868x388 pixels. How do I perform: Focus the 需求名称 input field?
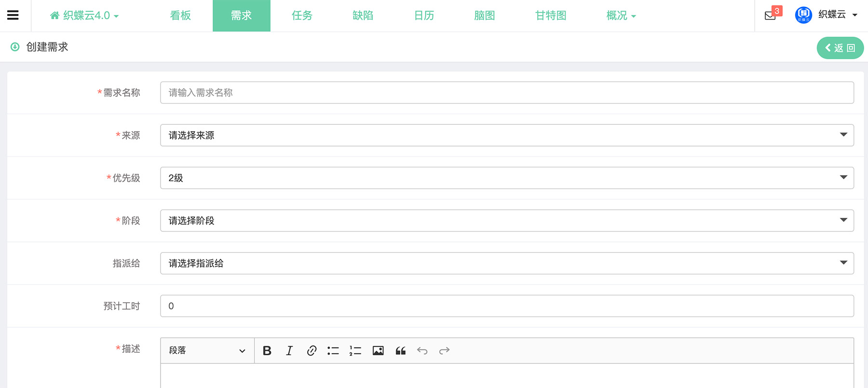tap(507, 93)
